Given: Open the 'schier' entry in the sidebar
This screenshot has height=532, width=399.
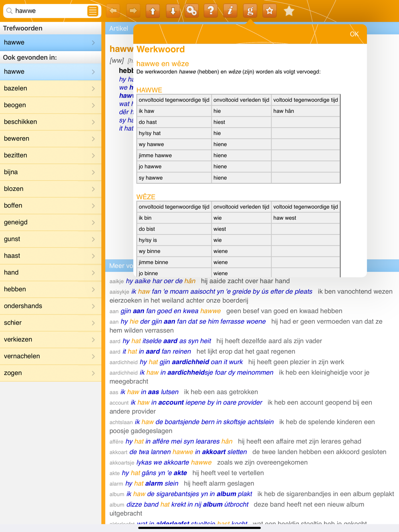Looking at the screenshot, I should [x=51, y=323].
